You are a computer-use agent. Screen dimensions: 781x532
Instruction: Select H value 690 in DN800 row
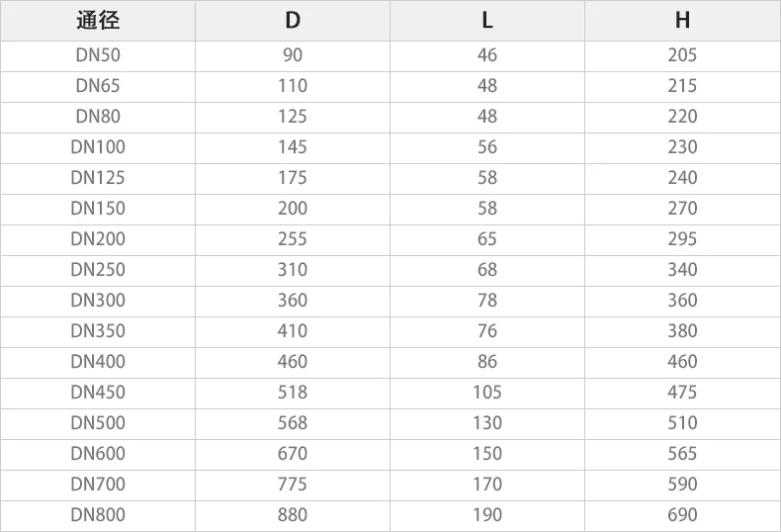682,515
